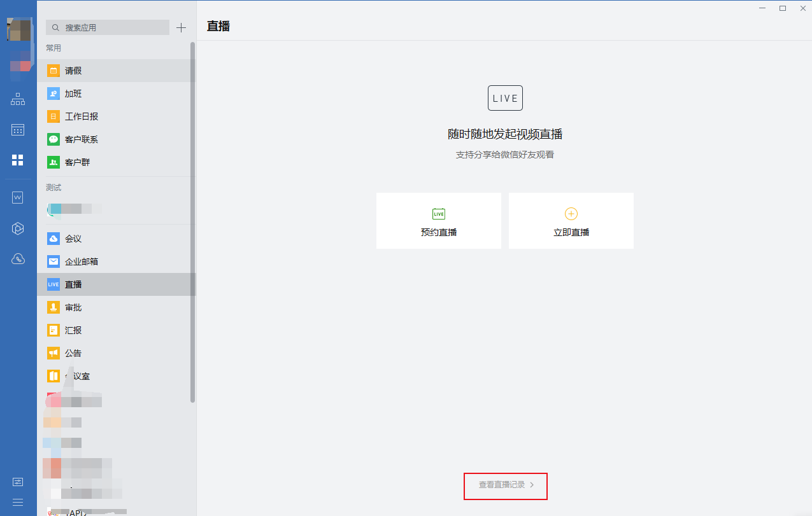Start a stream with 立即直播
Image resolution: width=812 pixels, height=516 pixels.
pyautogui.click(x=571, y=221)
